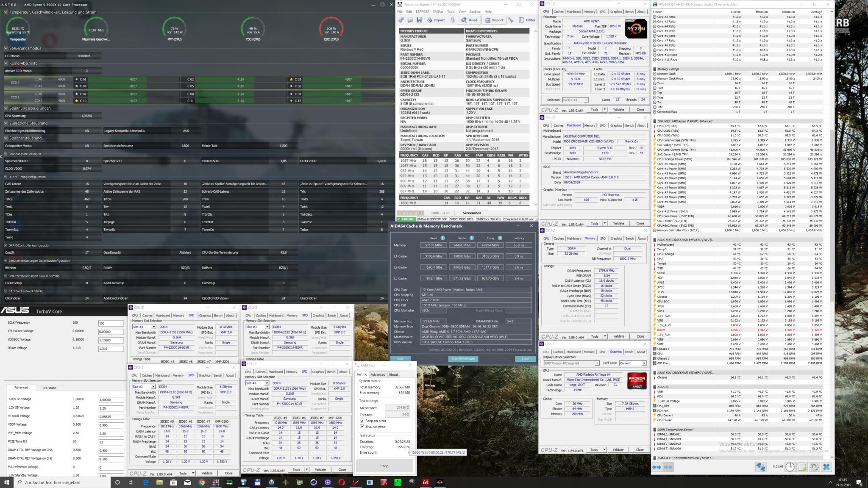This screenshot has height=488, width=868.
Task: Click the HWiNFO log file icon
Action: coord(802,467)
